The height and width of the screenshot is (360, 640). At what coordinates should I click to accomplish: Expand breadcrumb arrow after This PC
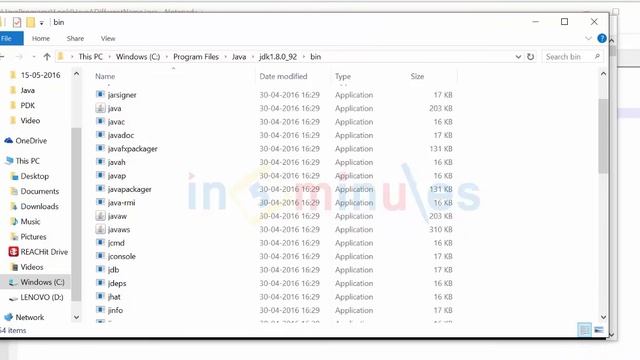[x=109, y=57]
